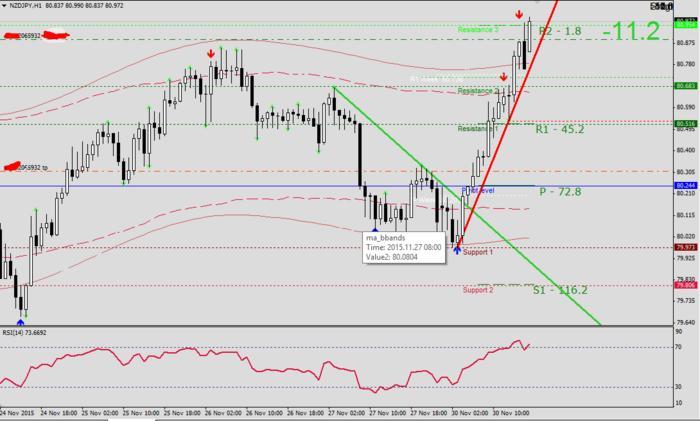Screen dimensions: 700x421
Task: Click the RSI 30 level label
Action: click(679, 387)
